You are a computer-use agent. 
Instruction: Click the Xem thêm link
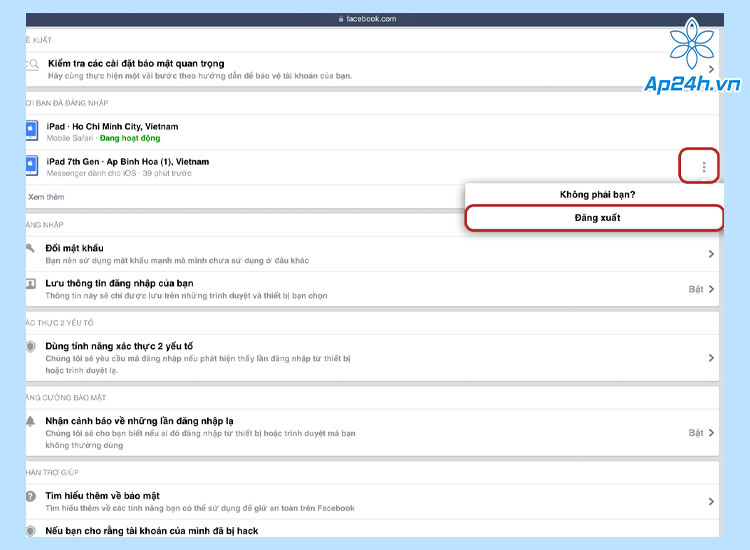click(46, 197)
